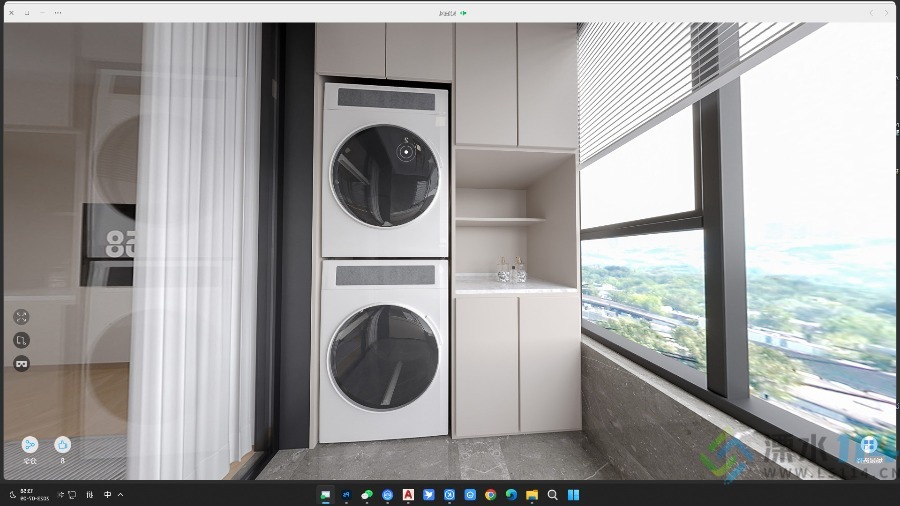This screenshot has height=506, width=900.
Task: Open Google Chrome from the taskbar
Action: [490, 494]
